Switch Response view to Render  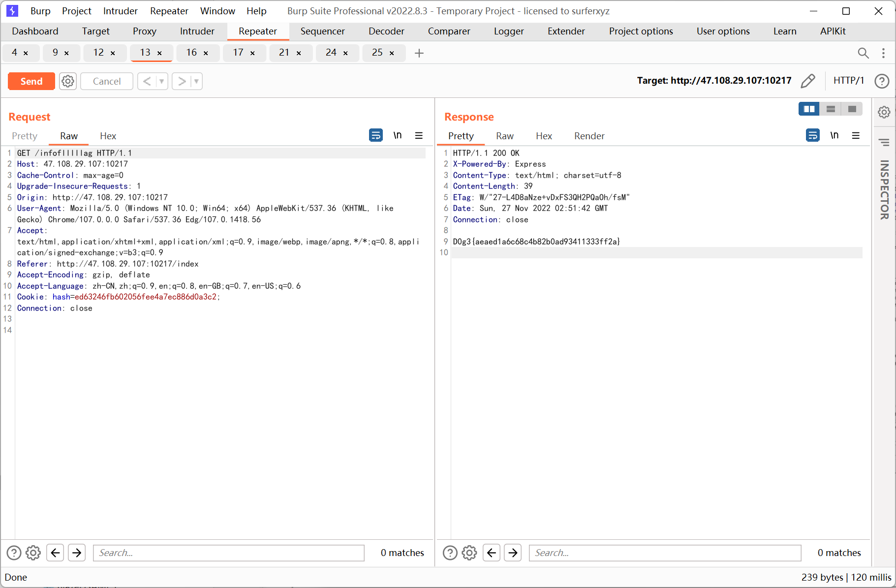[589, 136]
